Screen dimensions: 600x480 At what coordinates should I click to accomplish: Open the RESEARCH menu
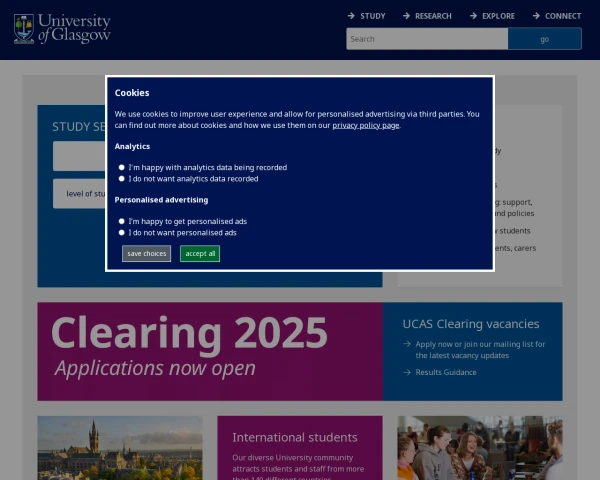pos(433,16)
